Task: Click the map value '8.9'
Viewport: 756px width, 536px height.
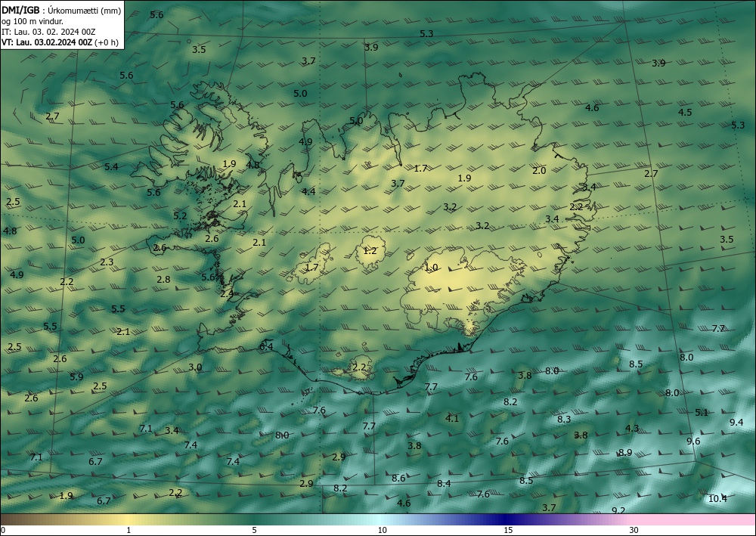Action: pyautogui.click(x=625, y=453)
